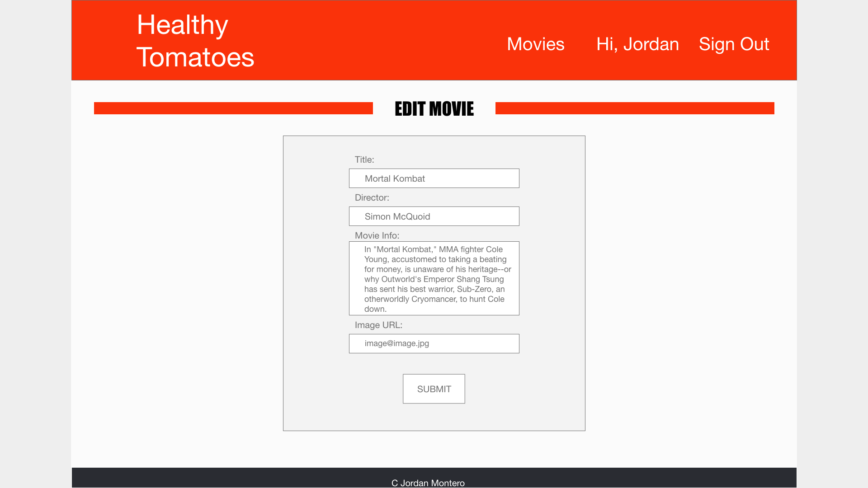868x488 pixels.
Task: Click the C Jordan Montero footer text
Action: tap(428, 483)
